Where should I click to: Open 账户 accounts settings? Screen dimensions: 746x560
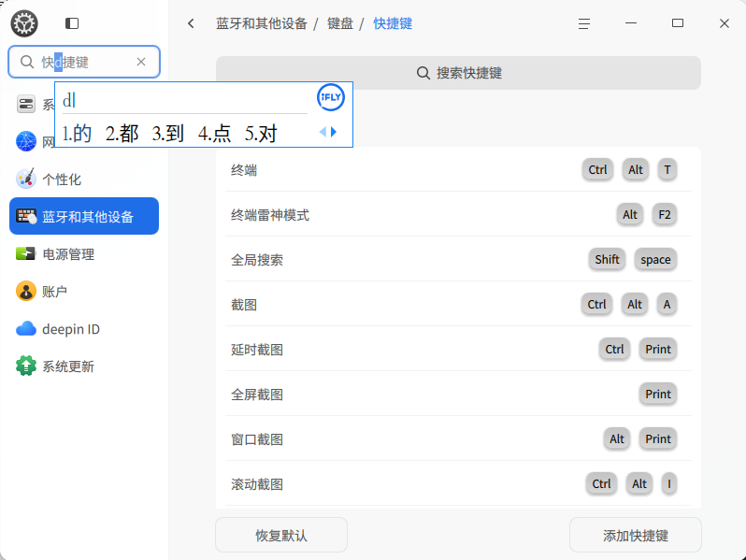pyautogui.click(x=84, y=291)
